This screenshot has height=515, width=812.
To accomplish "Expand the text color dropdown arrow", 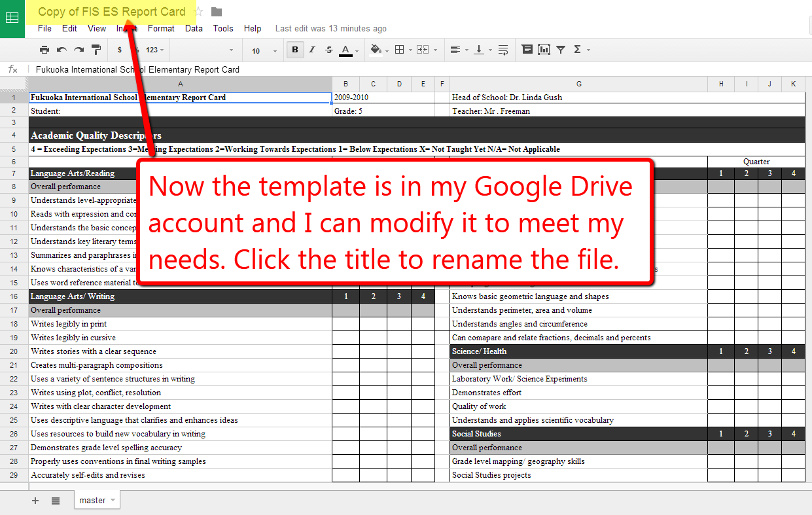I will pyautogui.click(x=357, y=50).
